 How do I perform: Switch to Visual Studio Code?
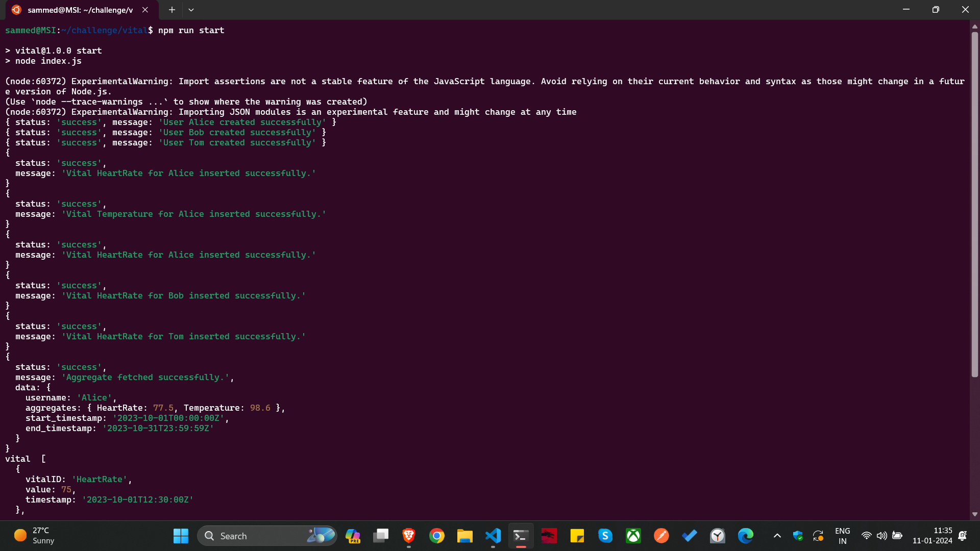pyautogui.click(x=493, y=536)
